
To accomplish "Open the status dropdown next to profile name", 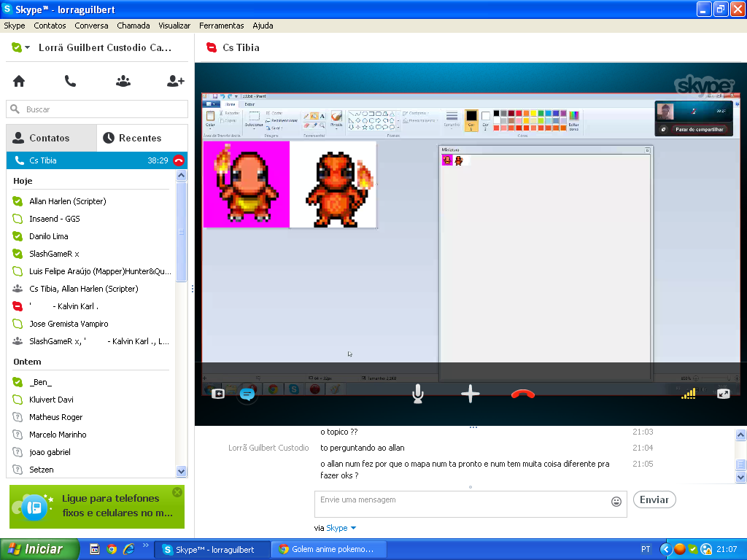I will click(27, 47).
